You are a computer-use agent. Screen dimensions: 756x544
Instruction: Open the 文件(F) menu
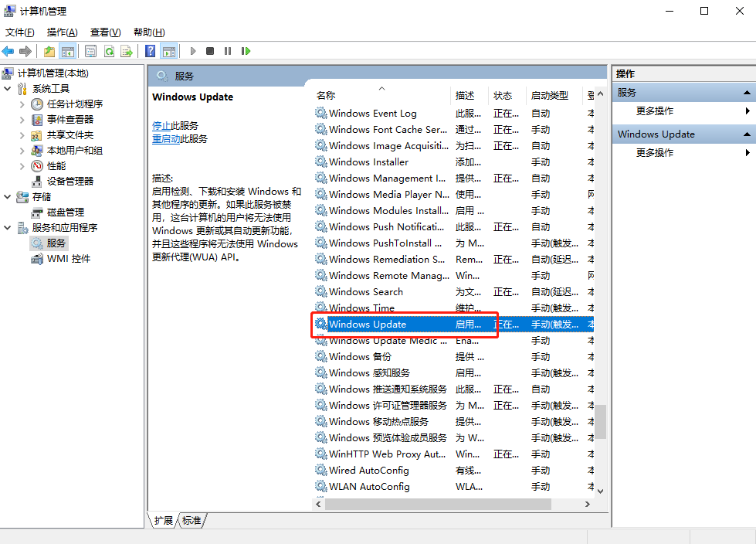[20, 32]
